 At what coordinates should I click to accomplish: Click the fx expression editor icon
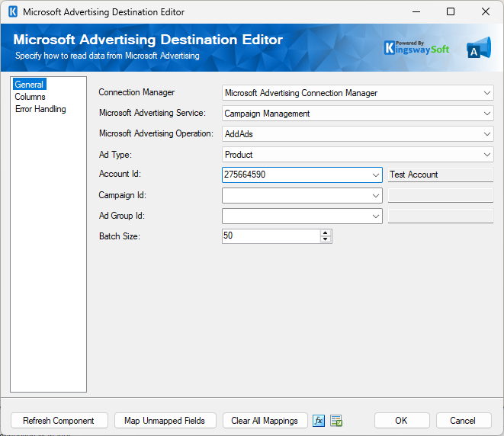pos(319,421)
